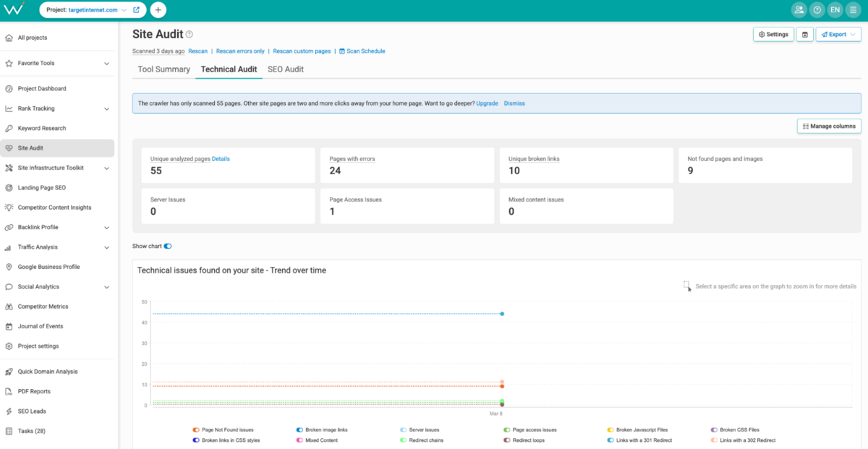
Task: Click the Journal of Events icon
Action: click(9, 326)
